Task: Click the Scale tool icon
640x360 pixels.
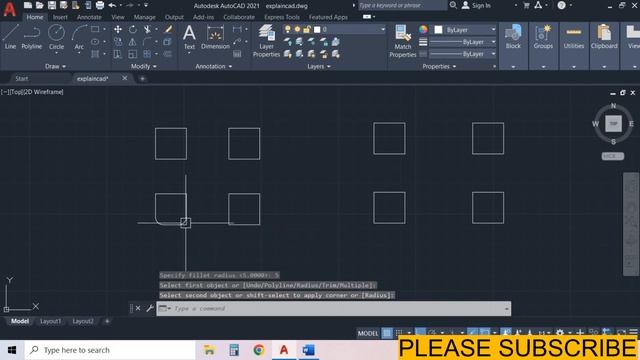Action: tap(133, 54)
